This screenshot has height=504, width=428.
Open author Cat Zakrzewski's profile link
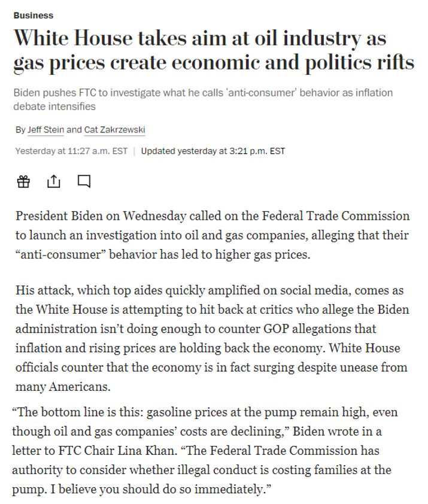pyautogui.click(x=114, y=130)
